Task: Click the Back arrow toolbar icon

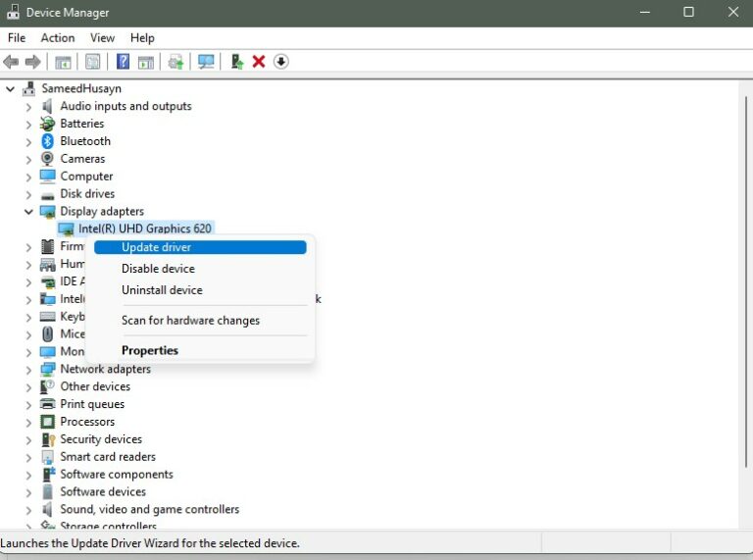Action: (11, 62)
